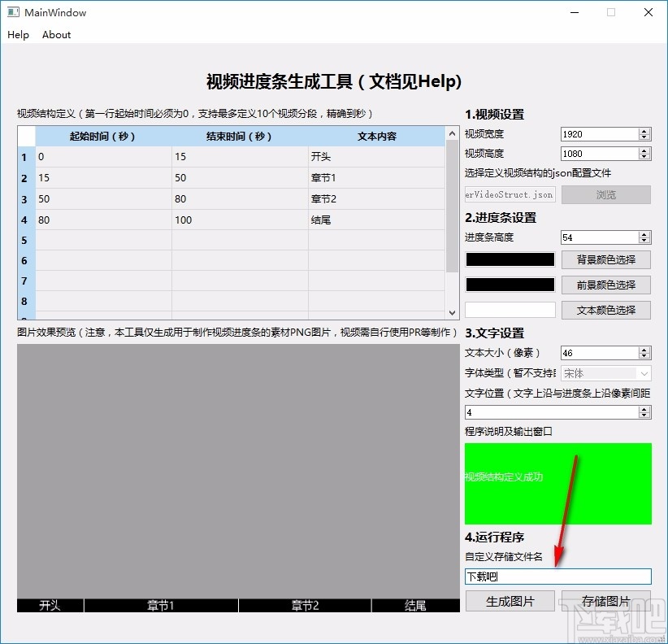Click the black background color swatch
Screen dimensions: 668x644
(x=510, y=259)
